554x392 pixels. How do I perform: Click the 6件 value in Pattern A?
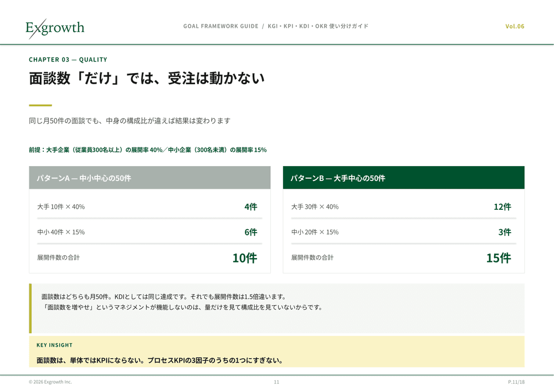tap(251, 232)
